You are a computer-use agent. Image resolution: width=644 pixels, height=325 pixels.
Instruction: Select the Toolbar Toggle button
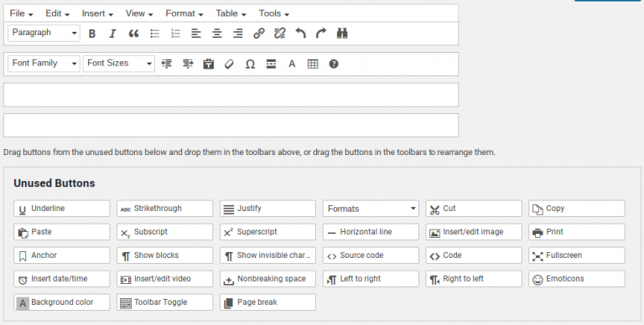[x=164, y=302]
